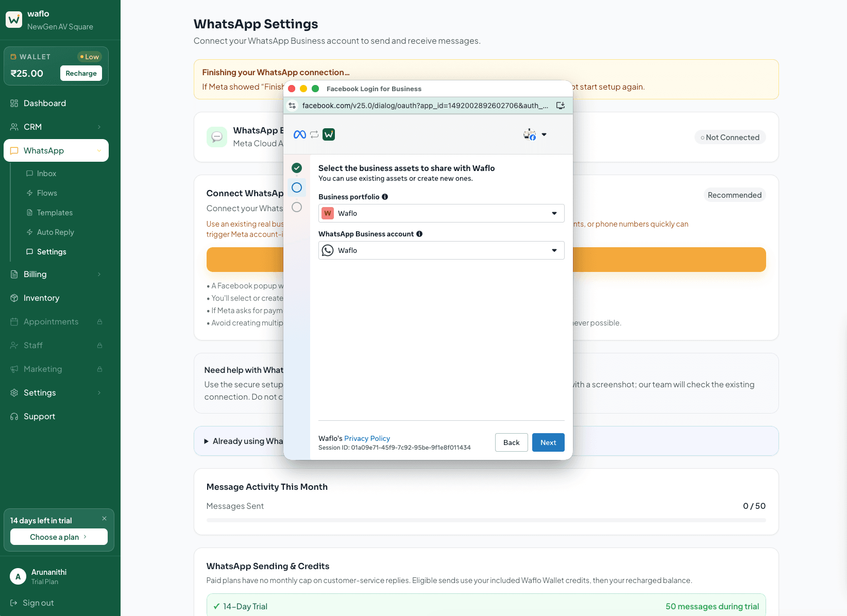The height and width of the screenshot is (616, 847).
Task: Dismiss the trial banner with X
Action: pyautogui.click(x=104, y=519)
